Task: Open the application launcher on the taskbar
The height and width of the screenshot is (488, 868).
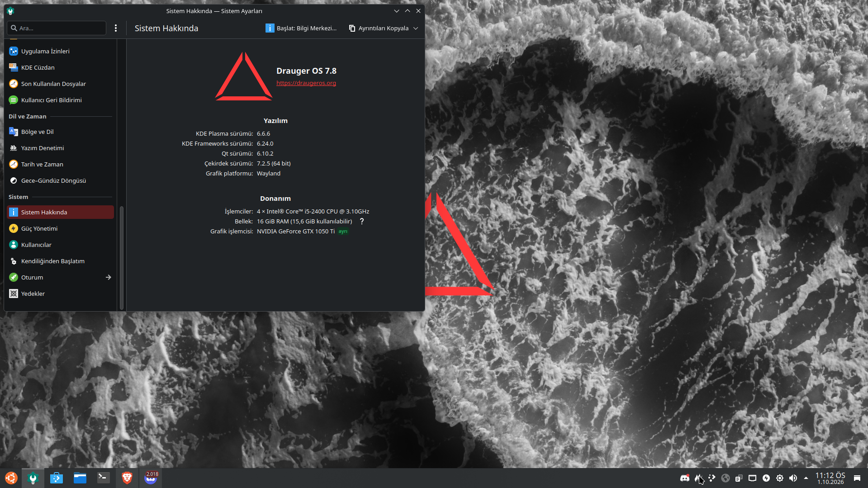Action: pos(11,478)
